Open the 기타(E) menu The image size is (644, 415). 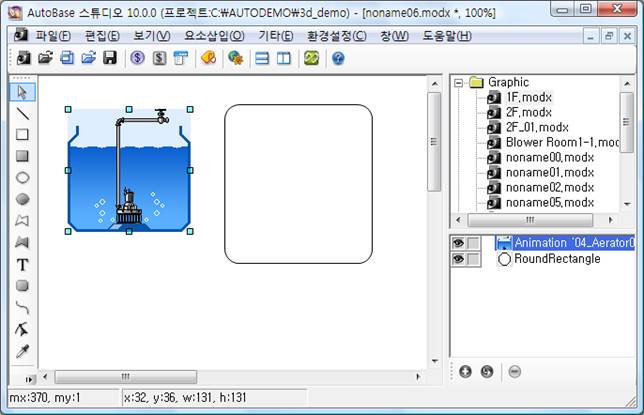click(x=276, y=36)
